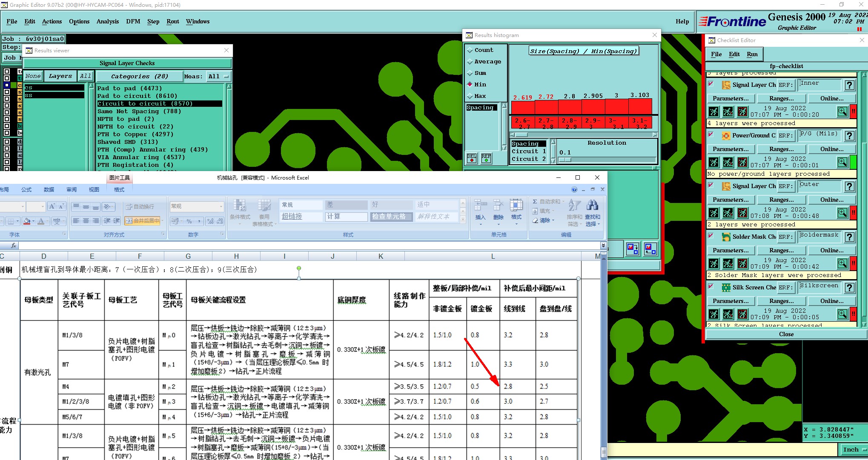Open the Analysis menu in Graphic Editor
The width and height of the screenshot is (868, 460).
click(108, 22)
